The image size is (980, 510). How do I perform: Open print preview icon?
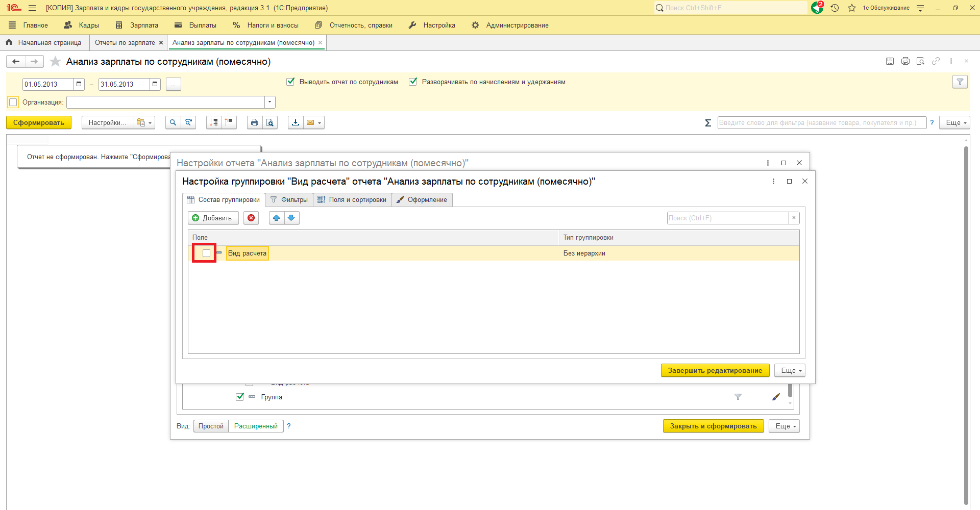tap(270, 122)
